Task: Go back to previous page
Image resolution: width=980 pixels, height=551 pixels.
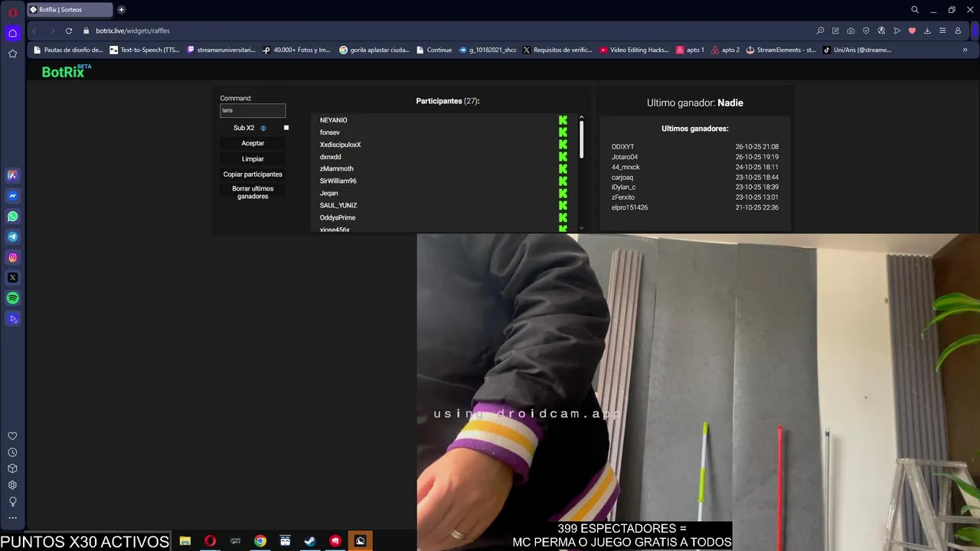Action: (34, 31)
